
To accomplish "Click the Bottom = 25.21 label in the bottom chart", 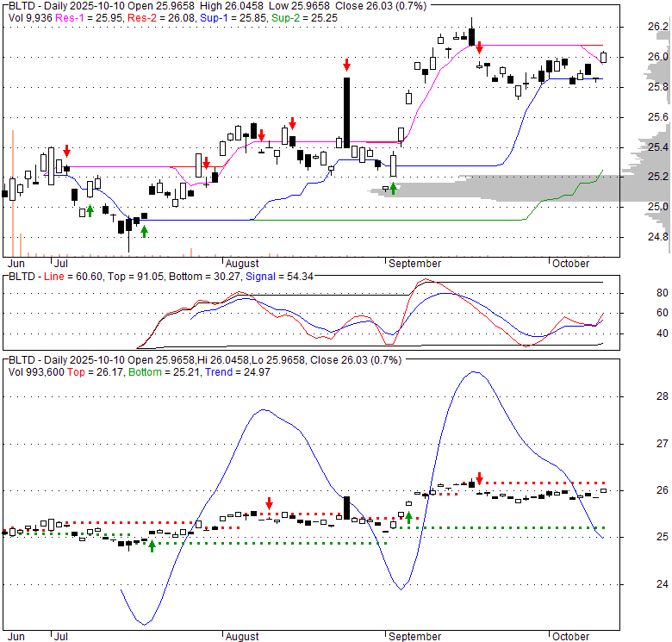I will 165,372.
